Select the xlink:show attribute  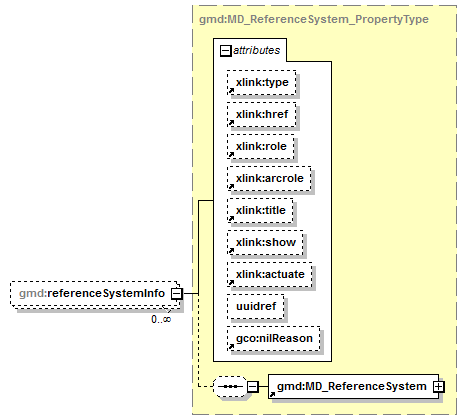click(x=265, y=242)
